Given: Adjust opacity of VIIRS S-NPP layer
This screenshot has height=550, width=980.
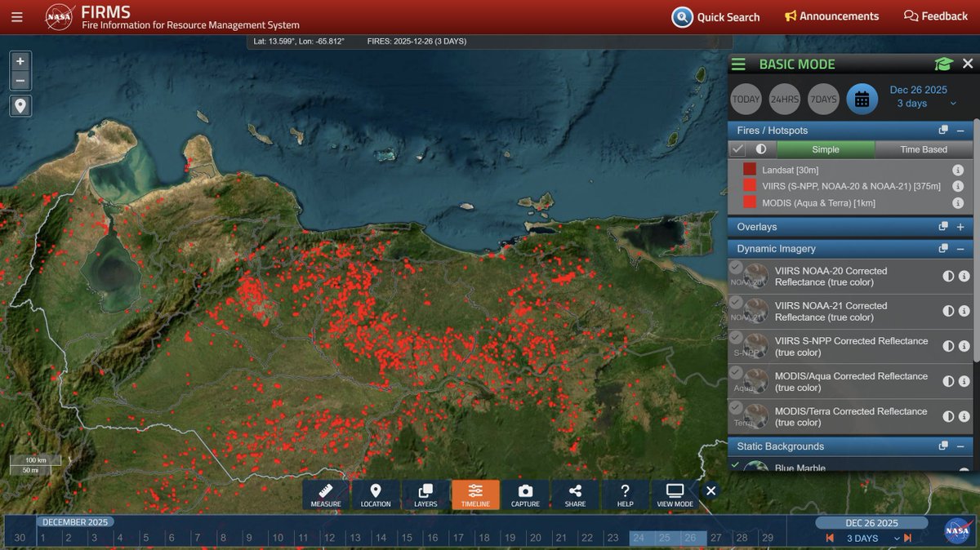Looking at the screenshot, I should (x=948, y=347).
